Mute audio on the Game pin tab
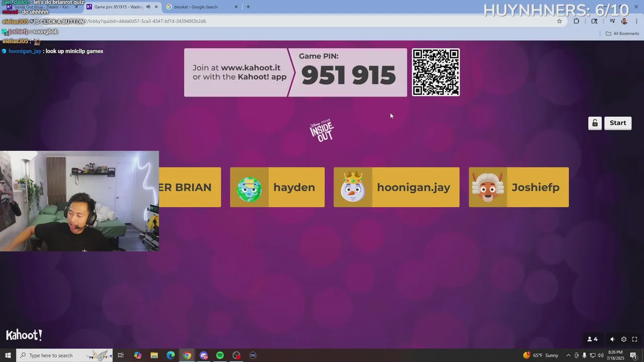The height and width of the screenshot is (362, 644). click(148, 7)
